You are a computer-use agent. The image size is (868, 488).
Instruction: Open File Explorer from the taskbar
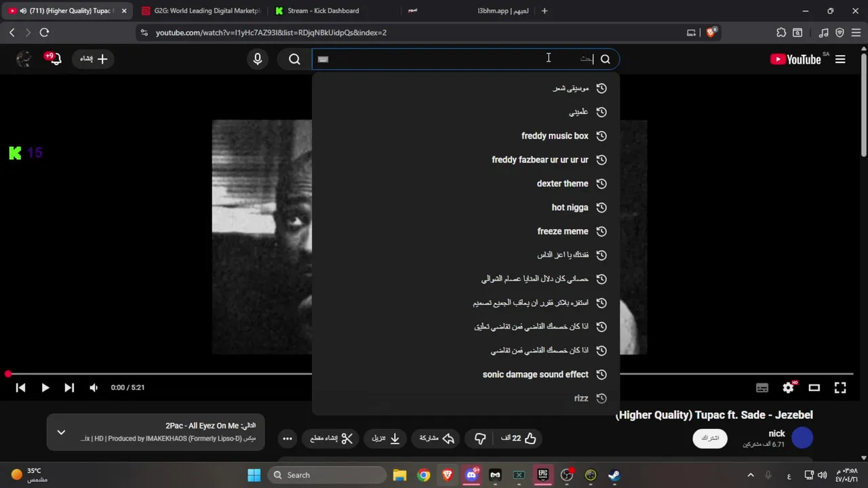click(399, 475)
